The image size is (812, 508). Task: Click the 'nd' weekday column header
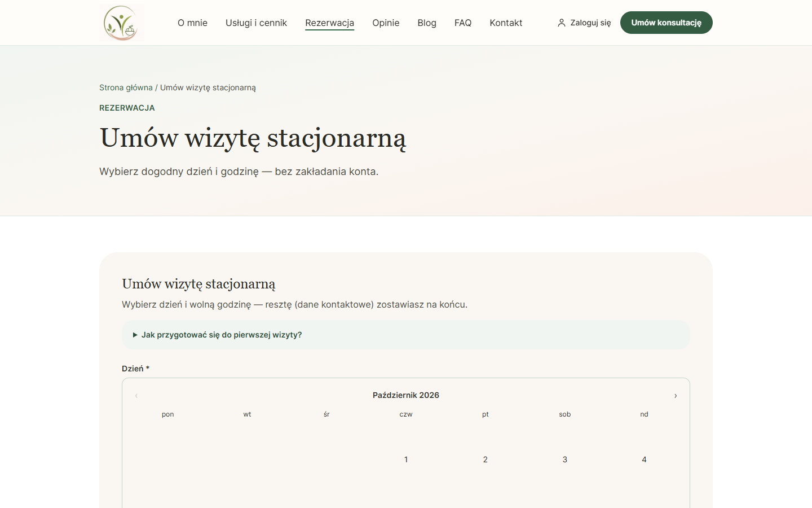pyautogui.click(x=644, y=414)
